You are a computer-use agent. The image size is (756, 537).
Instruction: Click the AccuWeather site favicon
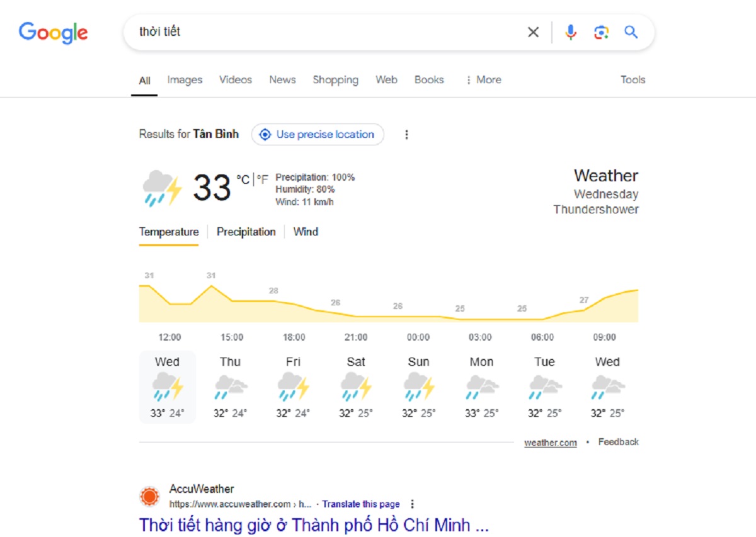click(x=149, y=496)
